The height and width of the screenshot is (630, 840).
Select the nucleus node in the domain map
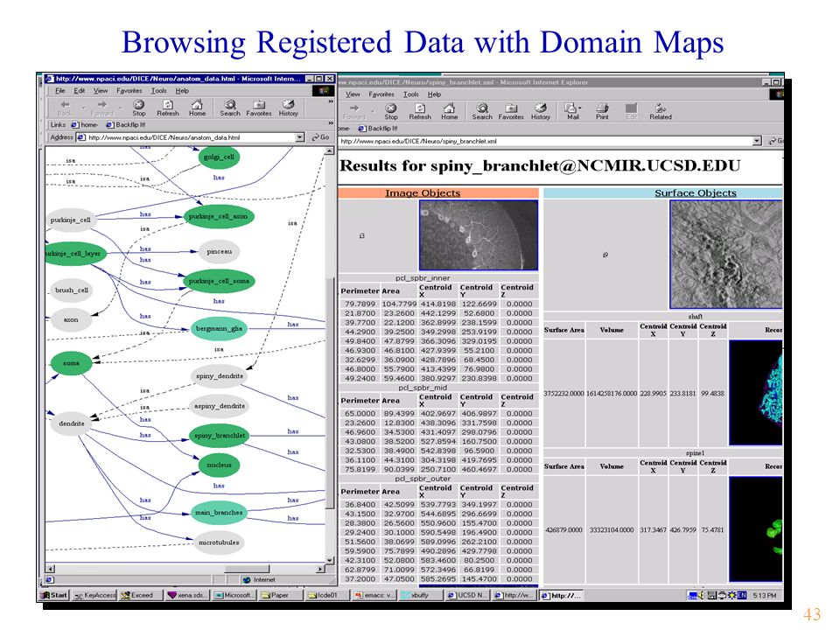[219, 465]
